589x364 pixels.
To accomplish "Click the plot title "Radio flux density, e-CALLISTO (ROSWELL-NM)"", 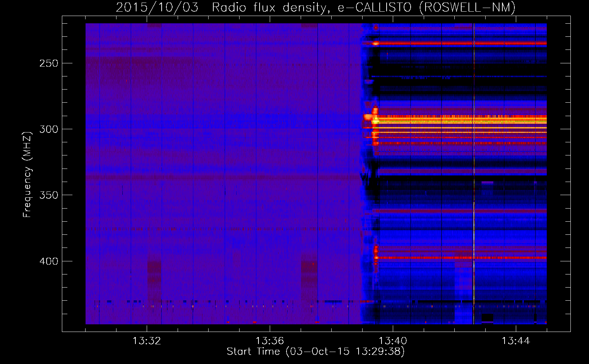I will point(364,7).
